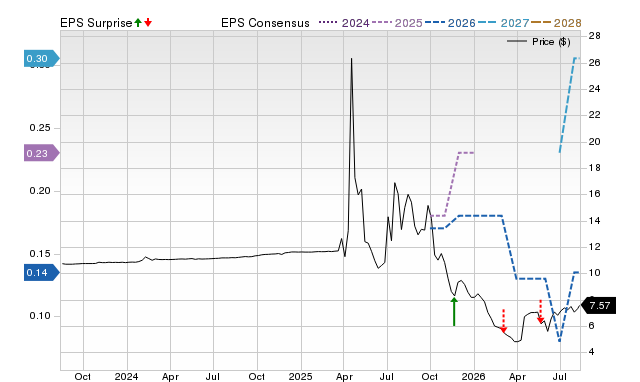Select the 2027 consensus legend entry
The image size is (640, 382).
(503, 23)
